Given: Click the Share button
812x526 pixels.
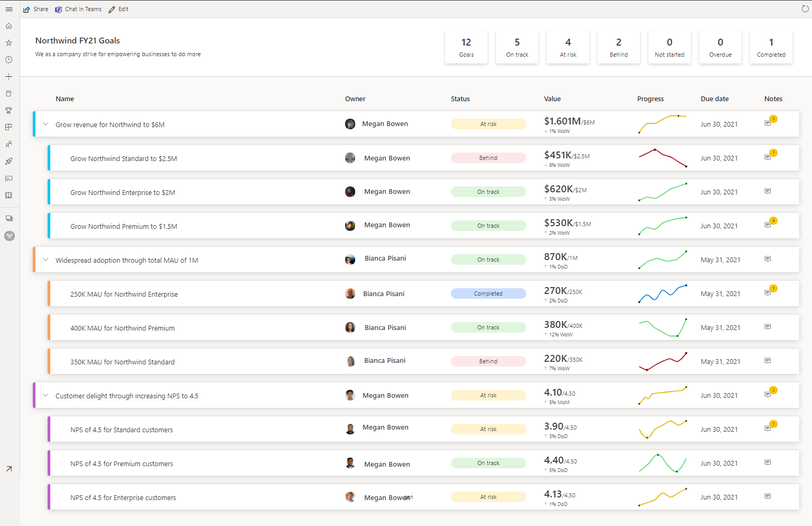Looking at the screenshot, I should 36,9.
